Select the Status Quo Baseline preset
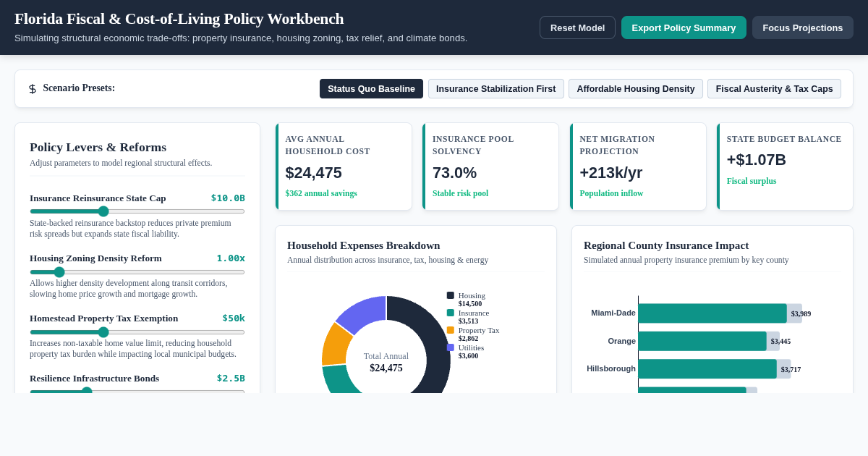This screenshot has height=456, width=868. tap(371, 89)
